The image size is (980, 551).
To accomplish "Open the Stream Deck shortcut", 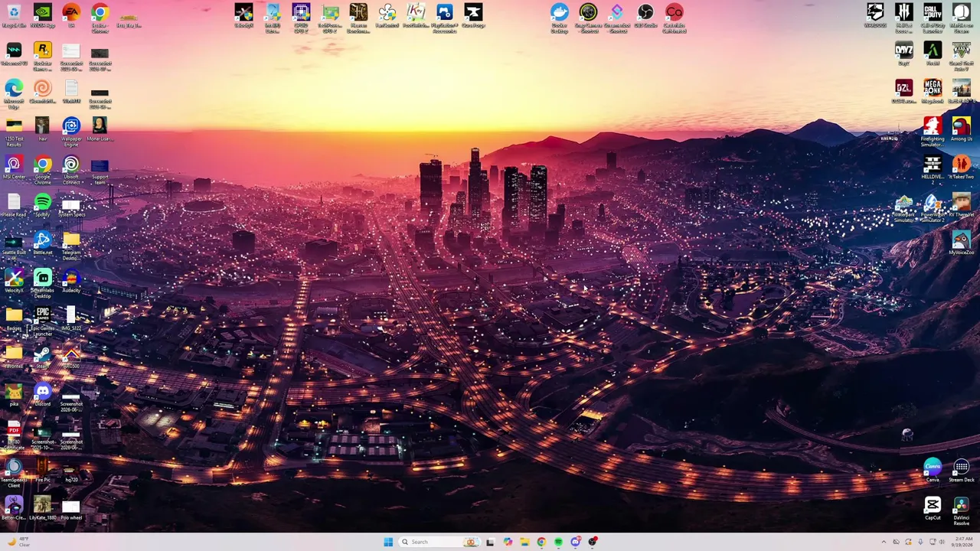I will pos(961,471).
